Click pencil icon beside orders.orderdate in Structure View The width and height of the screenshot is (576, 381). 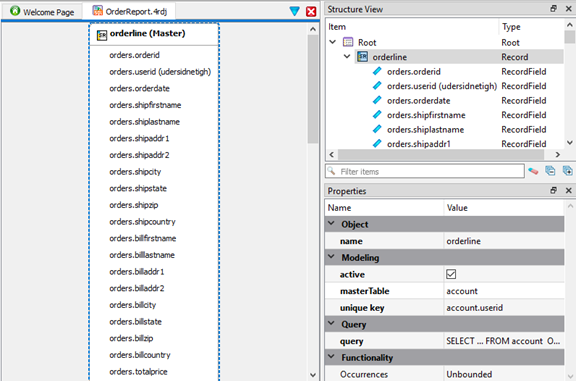click(x=377, y=100)
